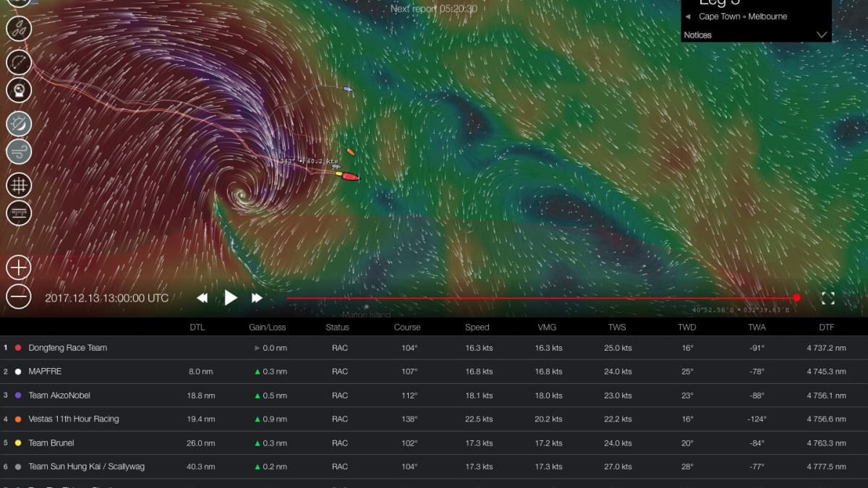
Task: Toggle the latitude/longitude grid icon
Action: (18, 185)
